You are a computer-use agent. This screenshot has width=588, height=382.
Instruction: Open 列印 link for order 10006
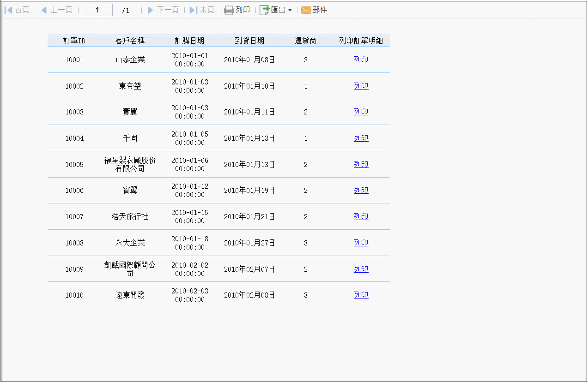point(361,190)
